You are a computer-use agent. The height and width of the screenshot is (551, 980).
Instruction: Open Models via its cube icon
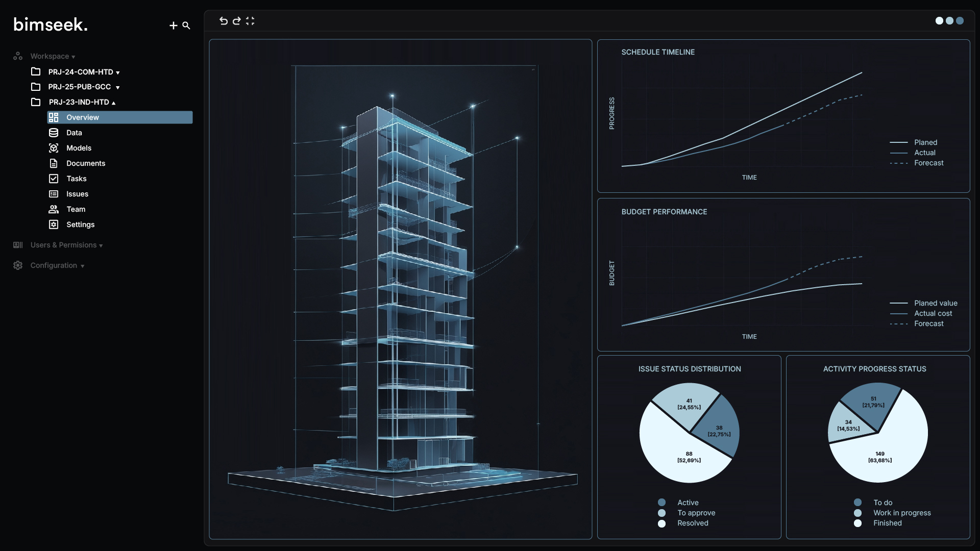54,148
